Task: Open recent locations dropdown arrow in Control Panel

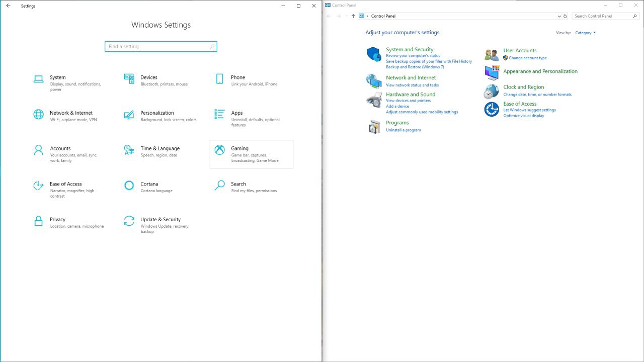Action: [346, 16]
